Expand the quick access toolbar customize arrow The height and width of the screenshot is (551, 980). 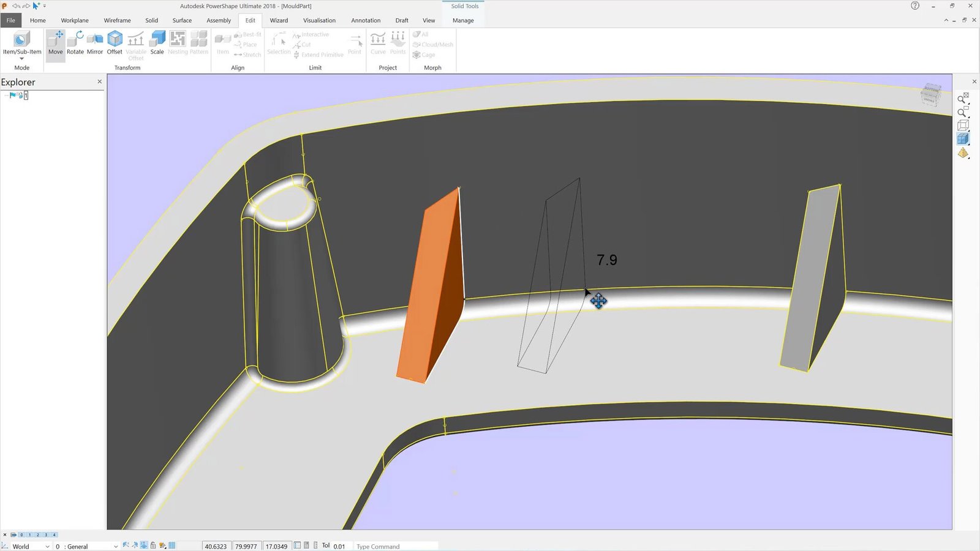tap(45, 6)
